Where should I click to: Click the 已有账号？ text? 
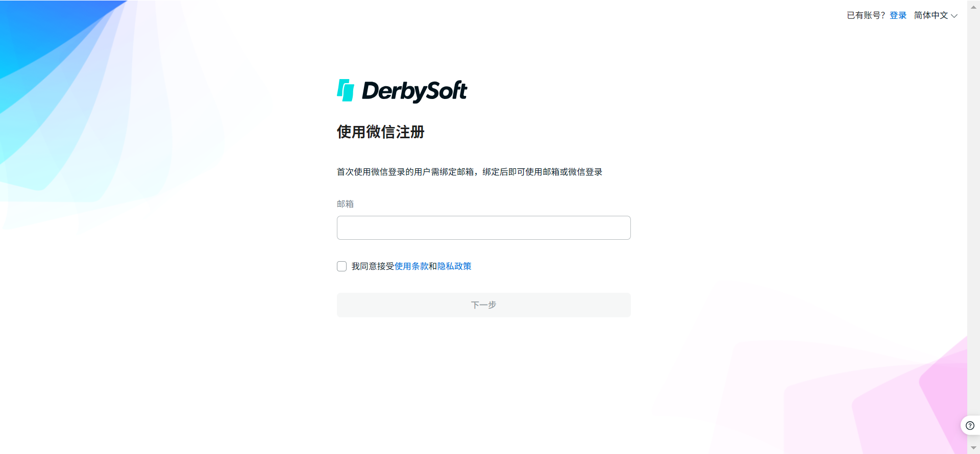click(867, 15)
